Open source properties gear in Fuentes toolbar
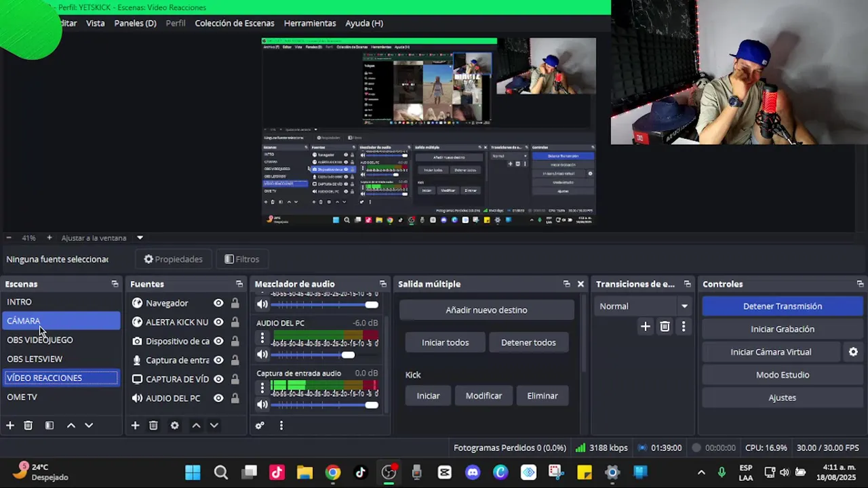 pos(174,426)
